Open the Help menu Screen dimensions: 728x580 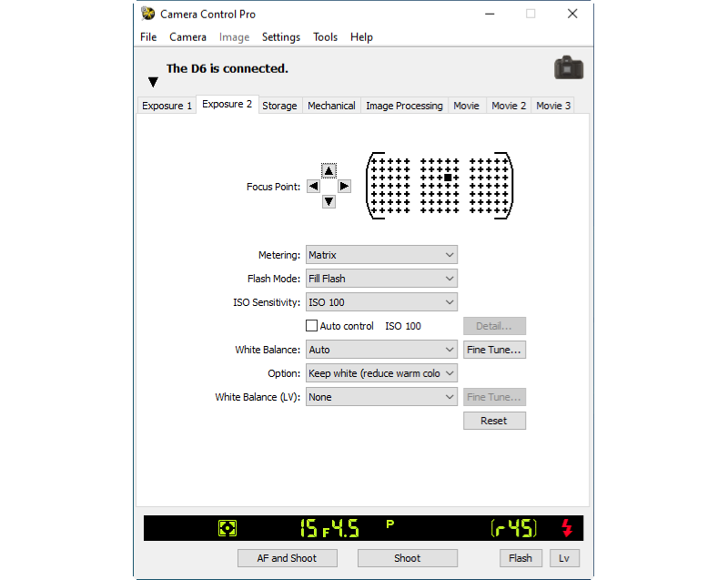click(361, 37)
